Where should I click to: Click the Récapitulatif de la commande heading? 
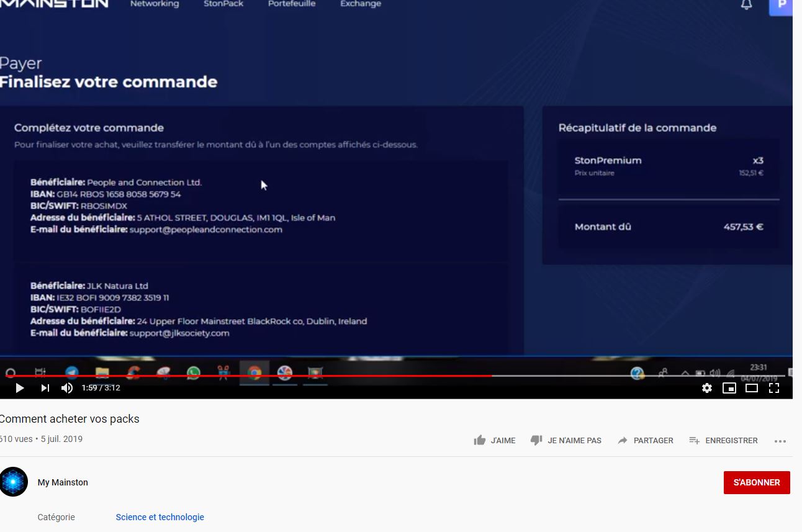(638, 128)
